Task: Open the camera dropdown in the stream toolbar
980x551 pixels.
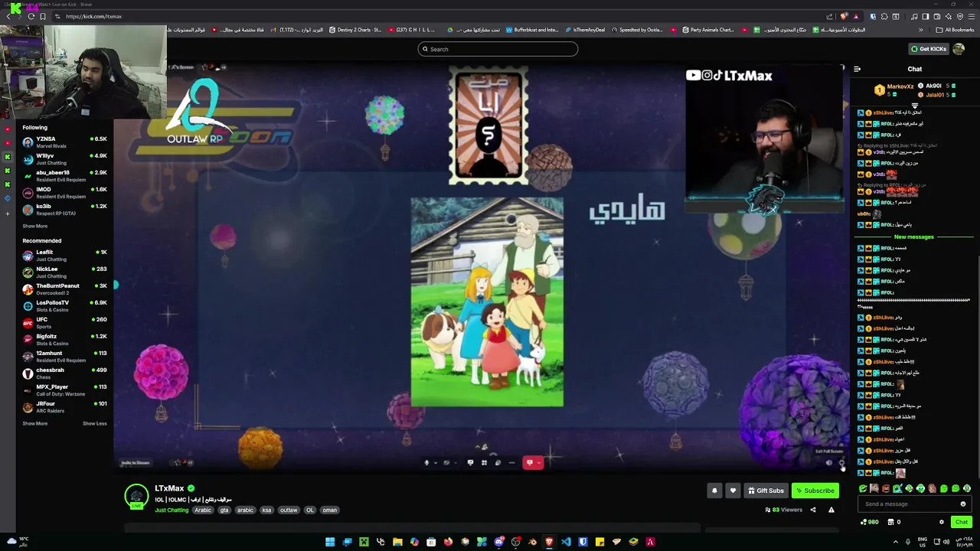Action: 456,462
